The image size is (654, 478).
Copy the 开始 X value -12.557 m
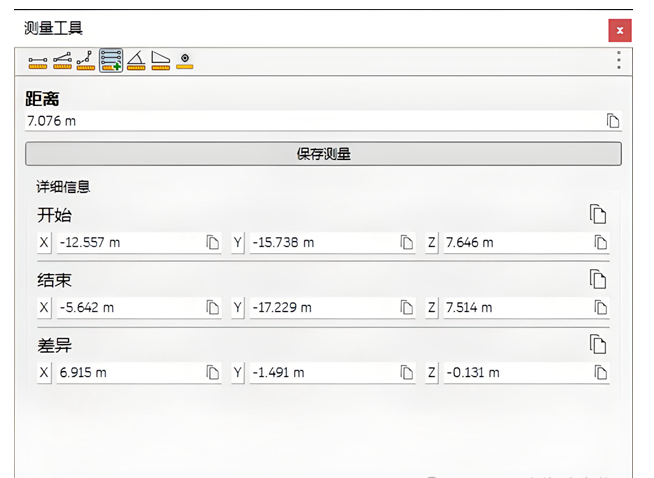(x=213, y=242)
